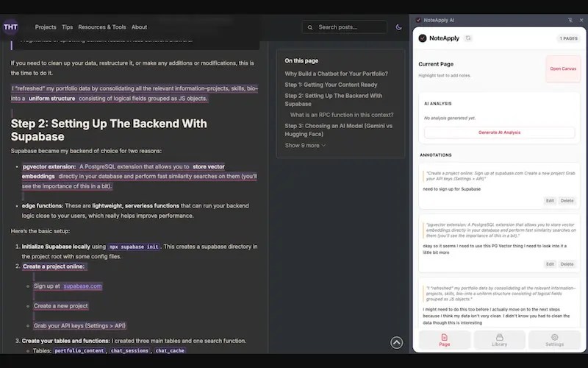Click the Step 2 Supabase heading
Image resolution: width=588 pixels, height=368 pixels.
109,130
